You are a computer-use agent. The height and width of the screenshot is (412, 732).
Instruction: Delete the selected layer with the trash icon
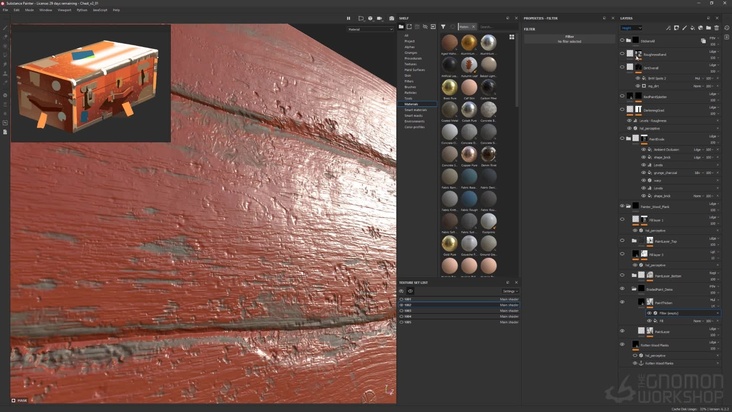717,28
